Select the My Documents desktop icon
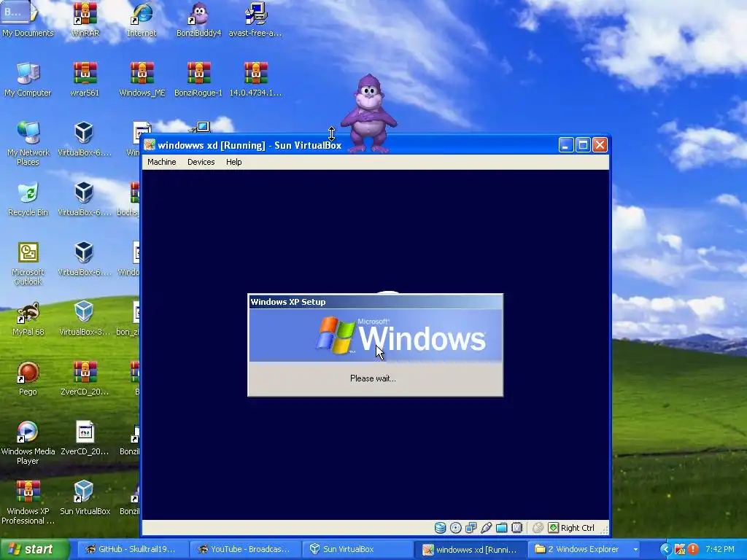The height and width of the screenshot is (560, 747). (x=28, y=19)
